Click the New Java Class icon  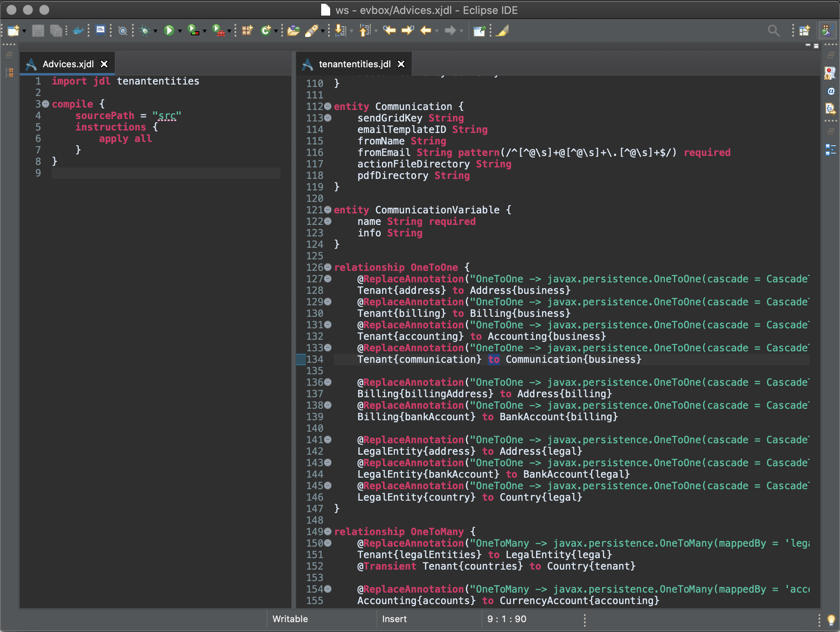pyautogui.click(x=266, y=30)
